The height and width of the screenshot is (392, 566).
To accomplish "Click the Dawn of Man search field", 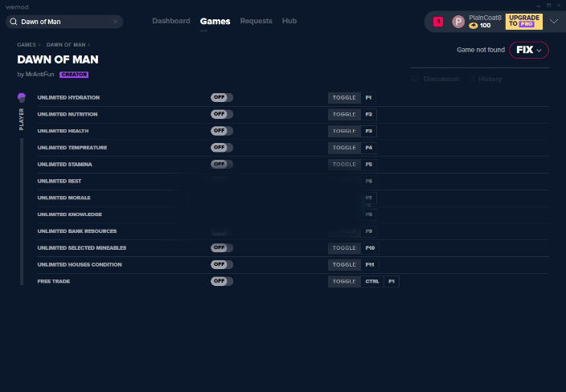I will tap(64, 22).
